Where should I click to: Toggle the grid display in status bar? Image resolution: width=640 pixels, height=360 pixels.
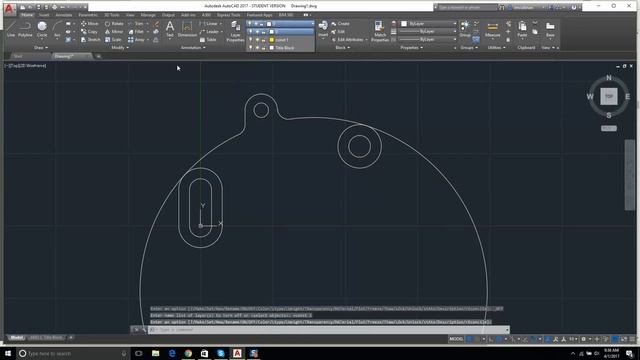point(469,339)
